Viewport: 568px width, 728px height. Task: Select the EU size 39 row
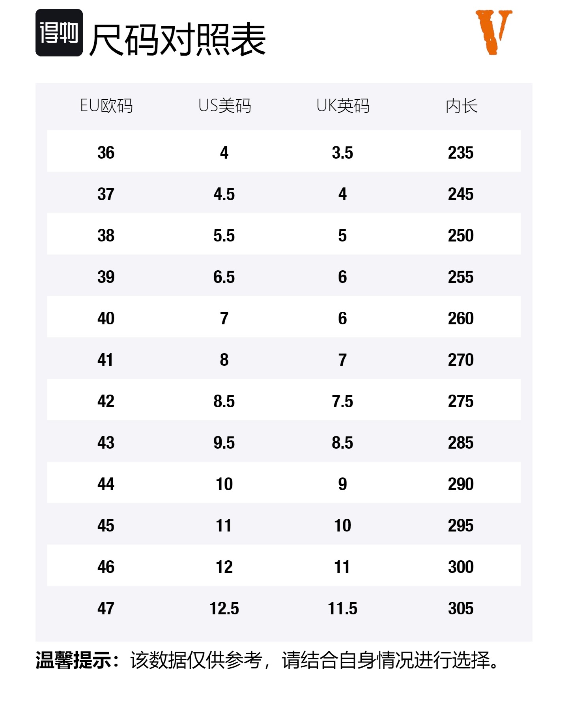(x=284, y=277)
